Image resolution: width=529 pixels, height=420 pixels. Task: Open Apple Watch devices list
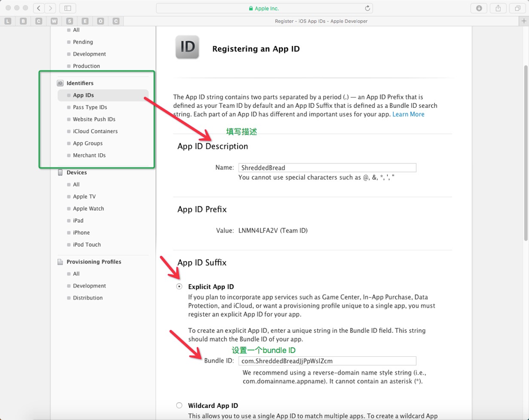pyautogui.click(x=88, y=208)
